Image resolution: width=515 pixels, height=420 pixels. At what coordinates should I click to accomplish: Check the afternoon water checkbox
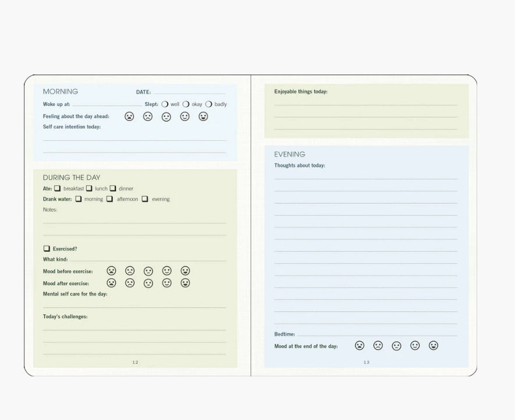point(109,199)
